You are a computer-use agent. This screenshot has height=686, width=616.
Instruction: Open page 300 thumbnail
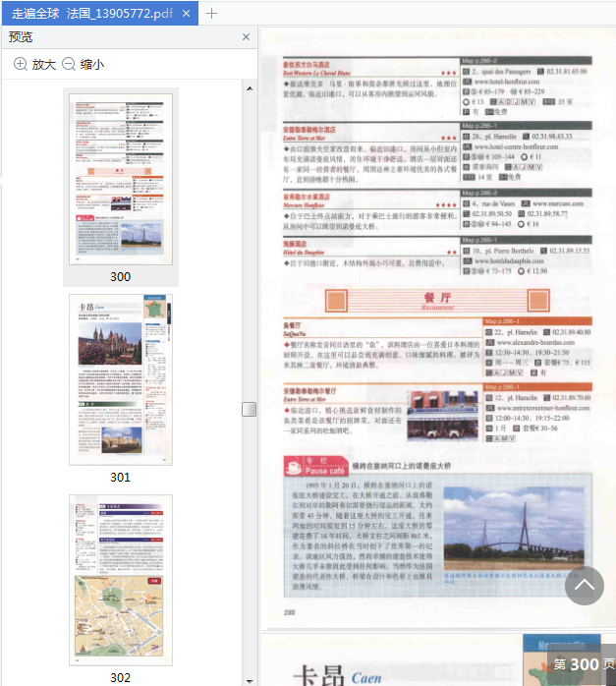point(121,179)
